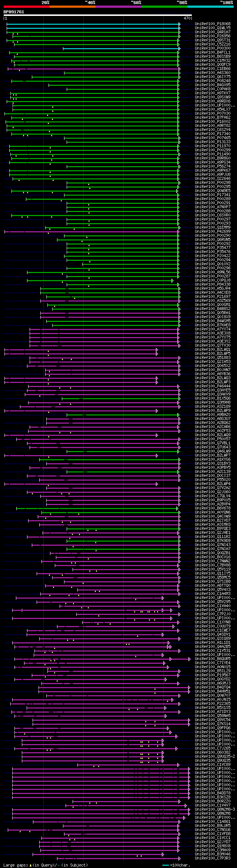Viewport: 237px width, 868px height.
Task: Click the white query sequence ruler bar
Action: pyautogui.click(x=98, y=15)
